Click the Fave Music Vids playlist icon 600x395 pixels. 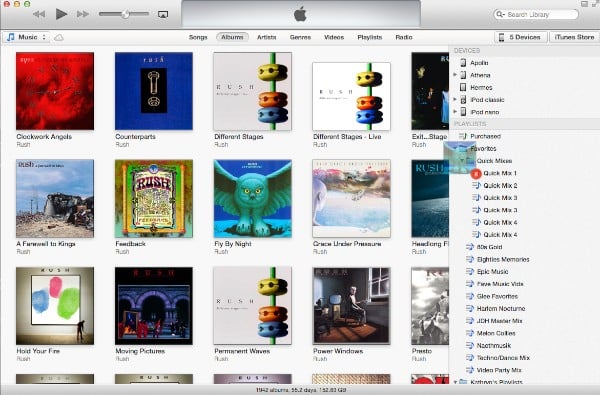470,284
